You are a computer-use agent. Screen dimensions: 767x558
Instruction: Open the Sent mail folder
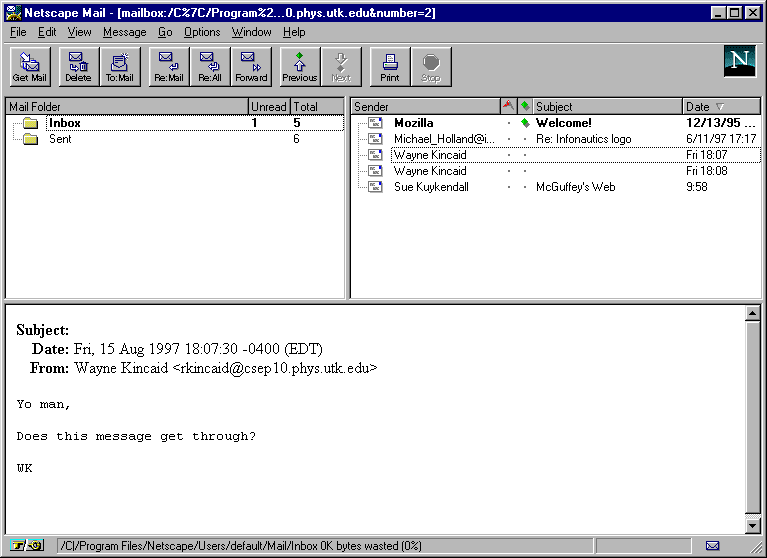(x=60, y=139)
